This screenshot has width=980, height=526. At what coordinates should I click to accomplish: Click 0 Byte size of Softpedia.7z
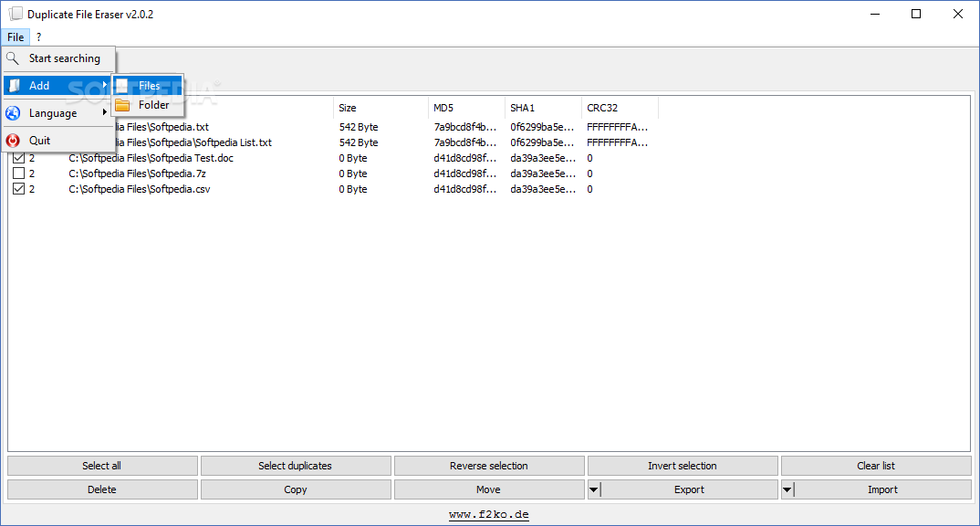(353, 174)
